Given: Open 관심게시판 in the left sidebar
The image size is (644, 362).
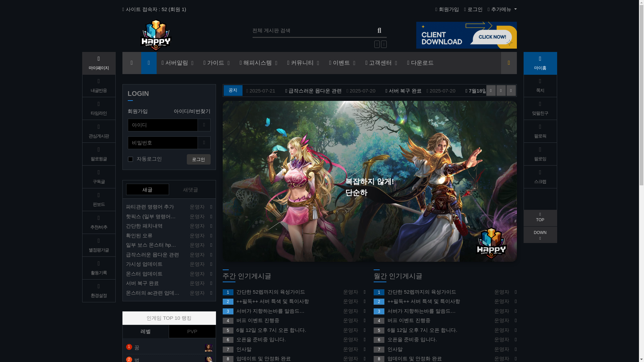Looking at the screenshot, I should [x=99, y=131].
